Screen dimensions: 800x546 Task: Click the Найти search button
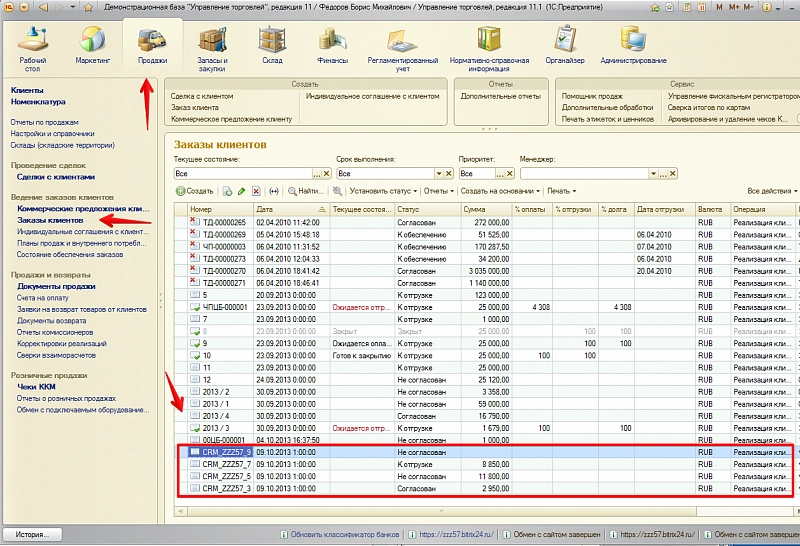click(x=304, y=190)
